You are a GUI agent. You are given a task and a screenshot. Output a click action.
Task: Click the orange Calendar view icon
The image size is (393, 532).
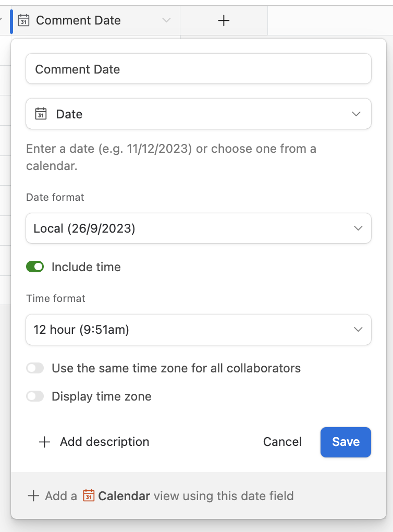(89, 495)
